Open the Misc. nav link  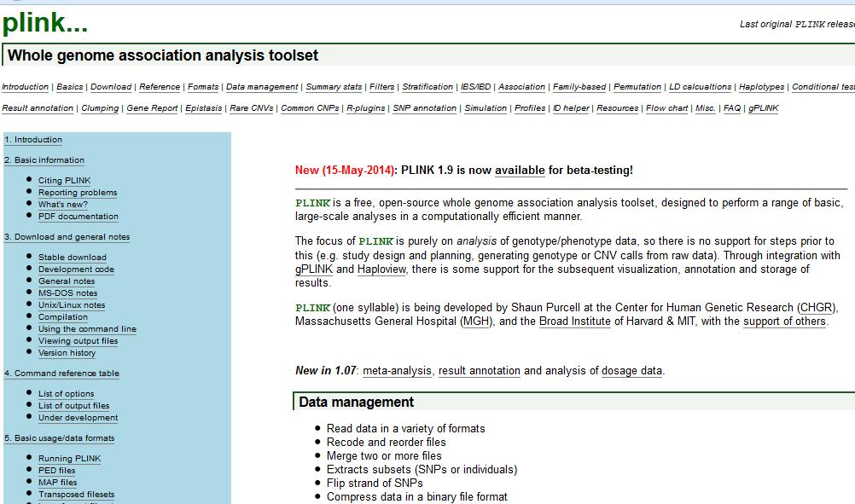point(705,108)
